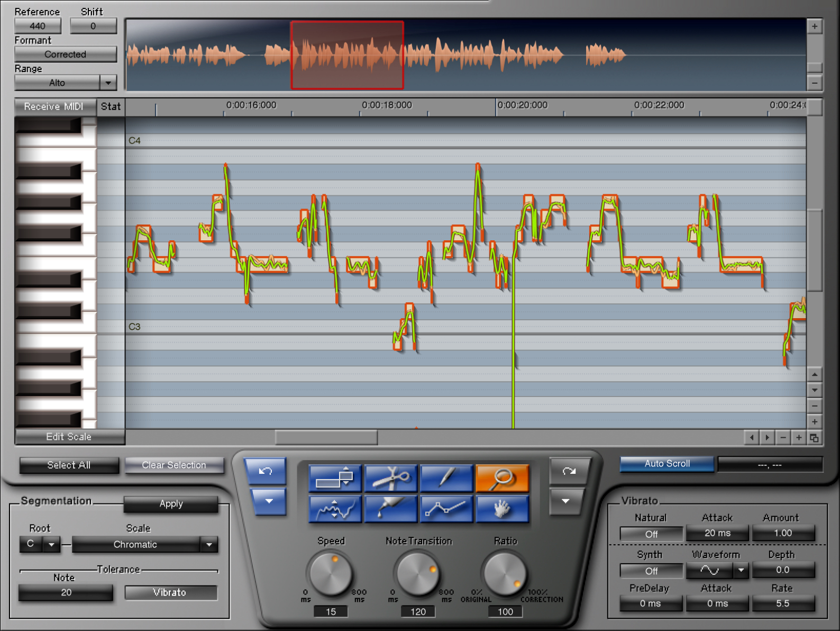
Task: Choose the Glue tool
Action: pyautogui.click(x=390, y=509)
